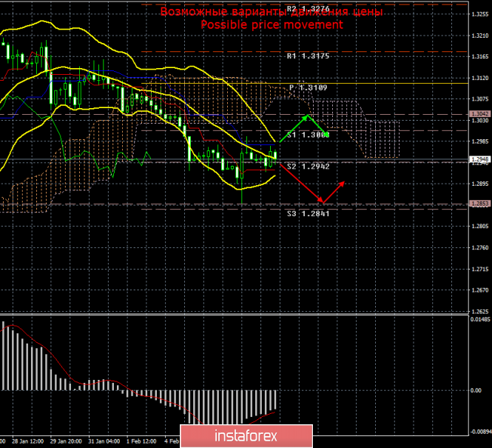The image size is (492, 448).
Task: Click the Russian chart title text
Action: click(272, 11)
